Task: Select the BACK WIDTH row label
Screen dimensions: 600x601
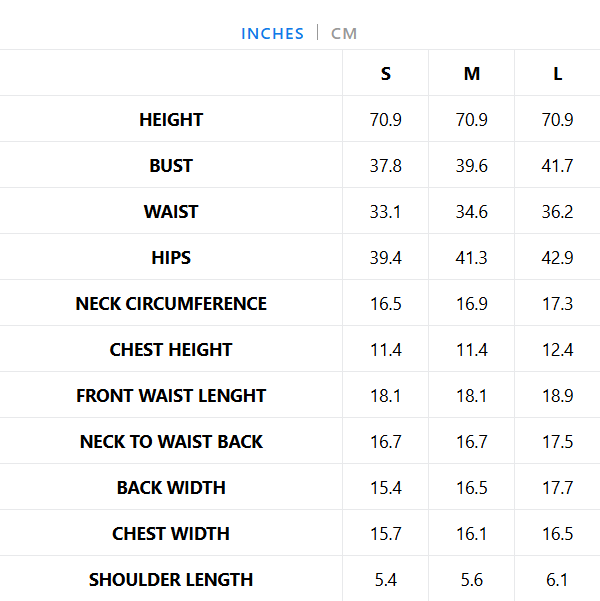Action: 171,488
